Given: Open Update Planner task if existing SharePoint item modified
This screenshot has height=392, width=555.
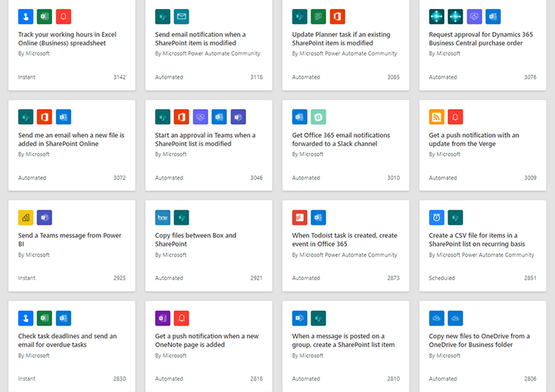Looking at the screenshot, I should click(x=341, y=39).
